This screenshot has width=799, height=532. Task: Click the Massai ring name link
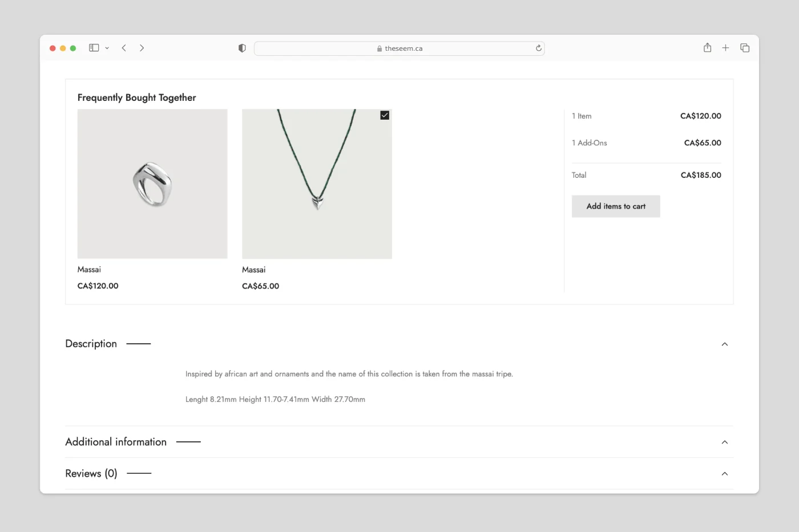point(89,270)
